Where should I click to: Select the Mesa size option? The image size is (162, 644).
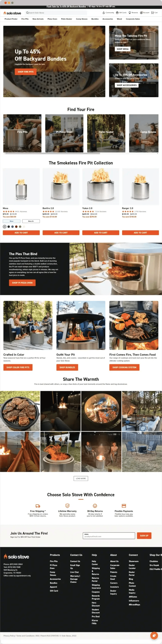pos(12,221)
